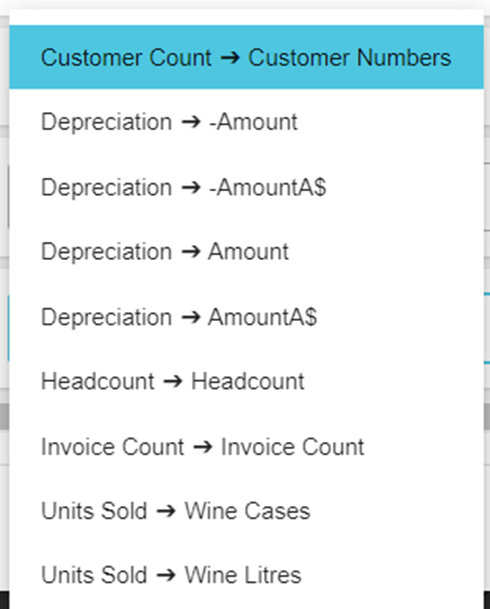Click the Customer Numbers text
This screenshot has width=490, height=609.
[349, 58]
